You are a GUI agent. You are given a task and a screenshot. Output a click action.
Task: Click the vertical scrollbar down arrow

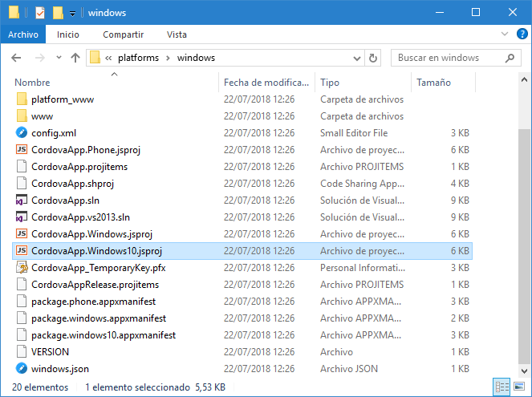524,371
